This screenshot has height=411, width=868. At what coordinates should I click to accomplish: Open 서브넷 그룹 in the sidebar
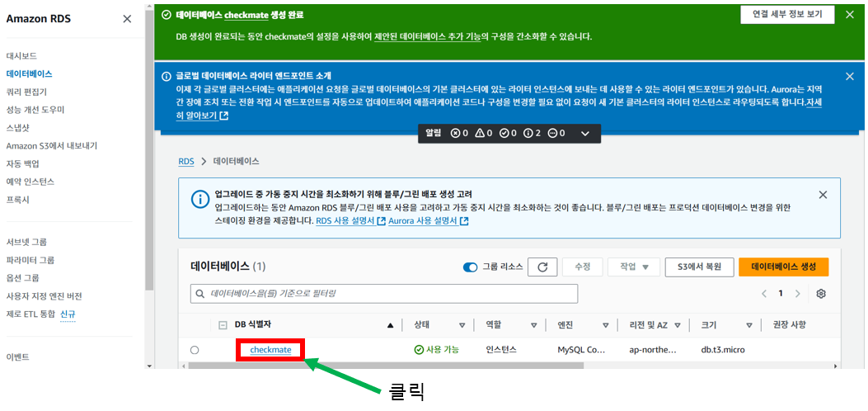[26, 242]
